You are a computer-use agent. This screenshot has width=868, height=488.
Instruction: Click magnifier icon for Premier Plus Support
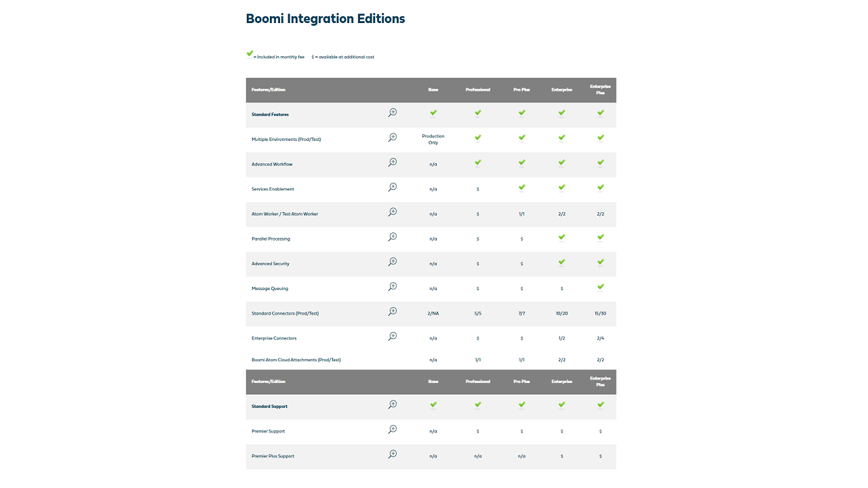[x=393, y=454]
